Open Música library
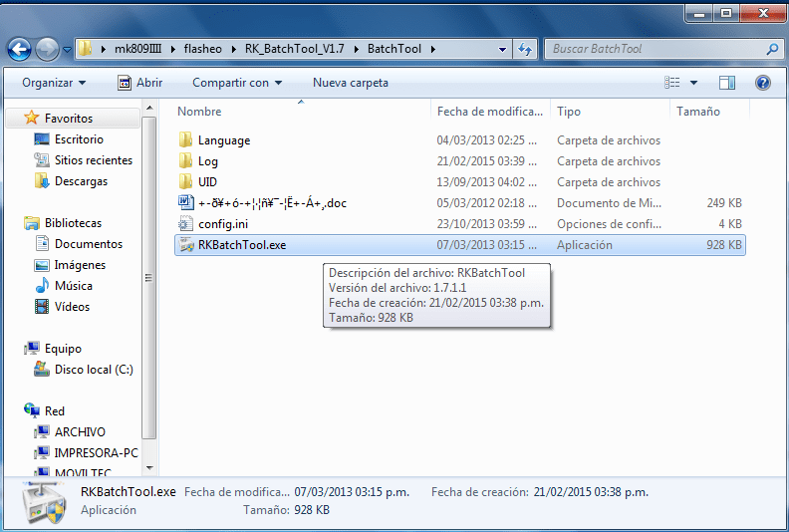 point(74,286)
